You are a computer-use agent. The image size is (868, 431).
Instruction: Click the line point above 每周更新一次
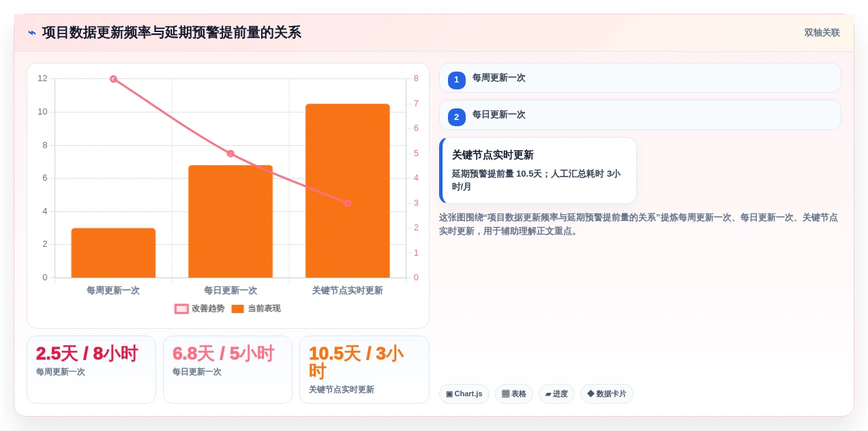[113, 79]
